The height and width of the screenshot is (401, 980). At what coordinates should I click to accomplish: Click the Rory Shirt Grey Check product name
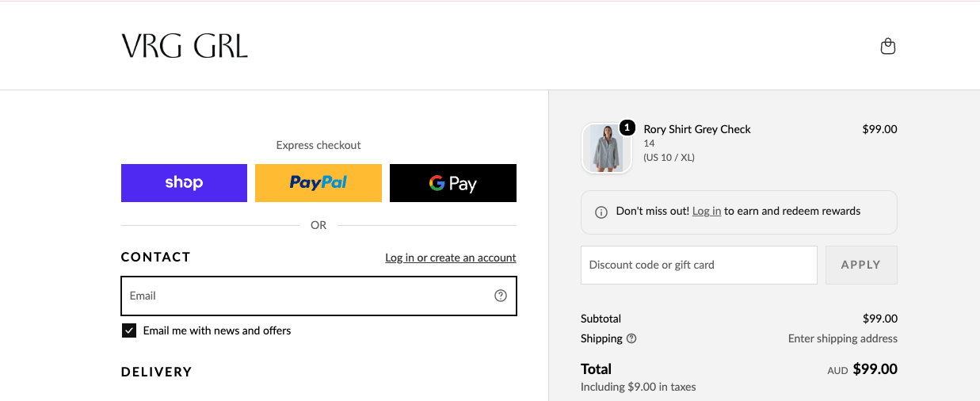tap(697, 129)
